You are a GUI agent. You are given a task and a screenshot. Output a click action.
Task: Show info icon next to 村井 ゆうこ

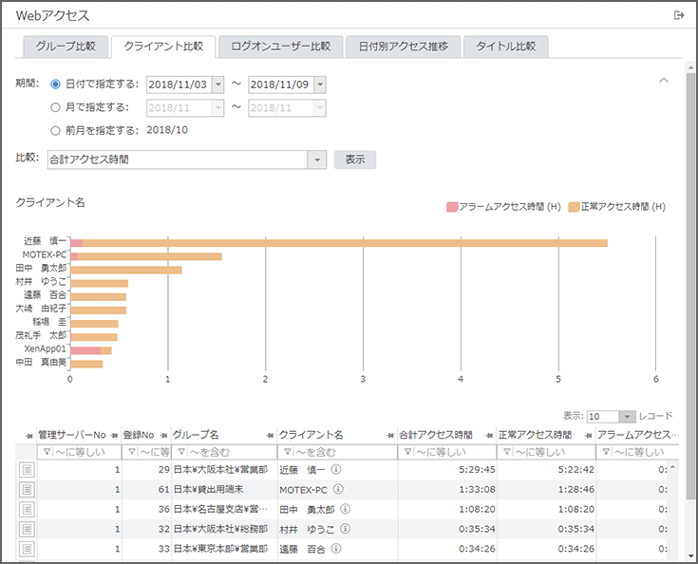(345, 529)
